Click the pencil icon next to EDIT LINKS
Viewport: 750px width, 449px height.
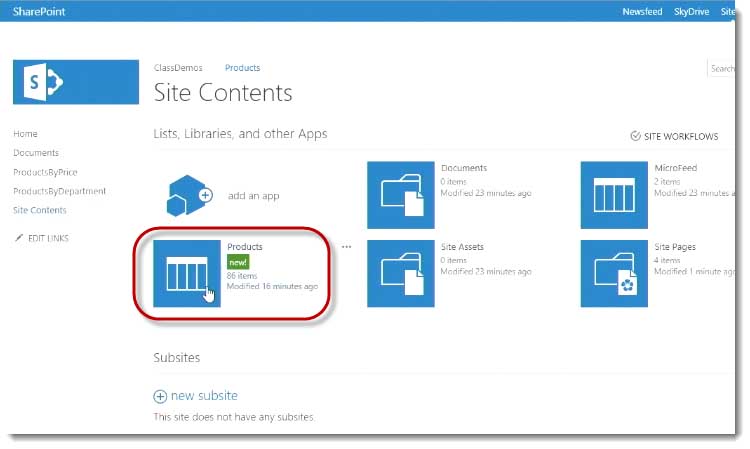(19, 238)
